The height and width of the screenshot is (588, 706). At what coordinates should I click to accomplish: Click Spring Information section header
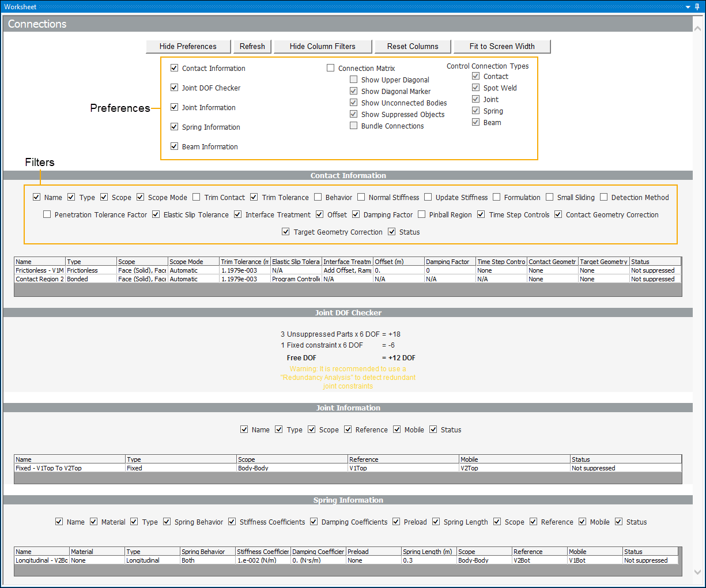coord(348,500)
